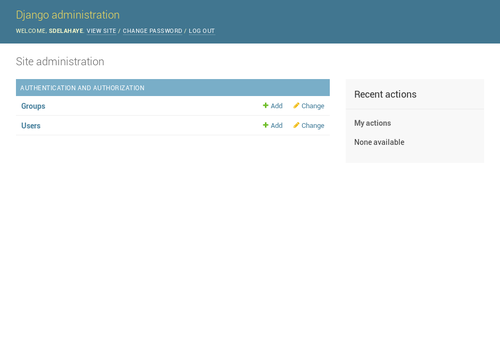Click the Django administration title
Image resolution: width=500 pixels, height=364 pixels.
click(x=68, y=15)
